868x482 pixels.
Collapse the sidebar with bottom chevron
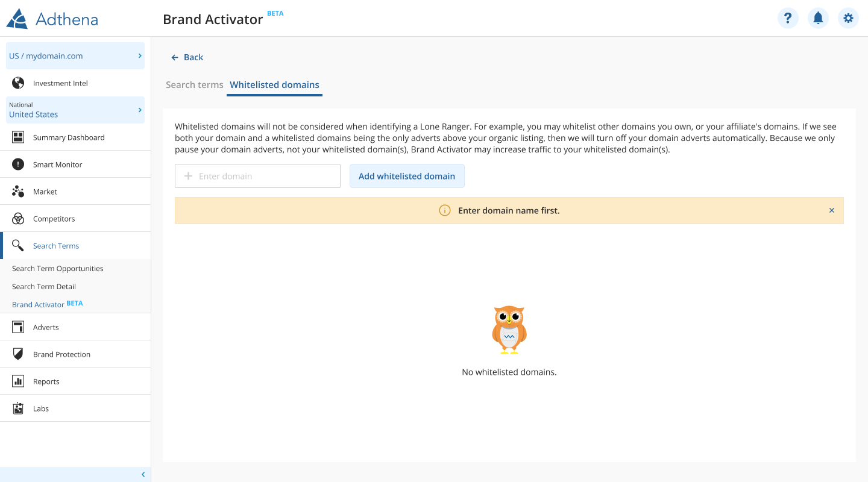coord(143,475)
